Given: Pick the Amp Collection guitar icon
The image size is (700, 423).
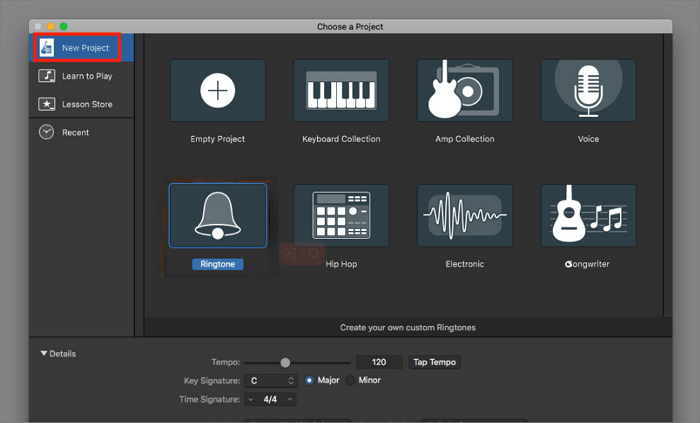Looking at the screenshot, I should point(465,91).
